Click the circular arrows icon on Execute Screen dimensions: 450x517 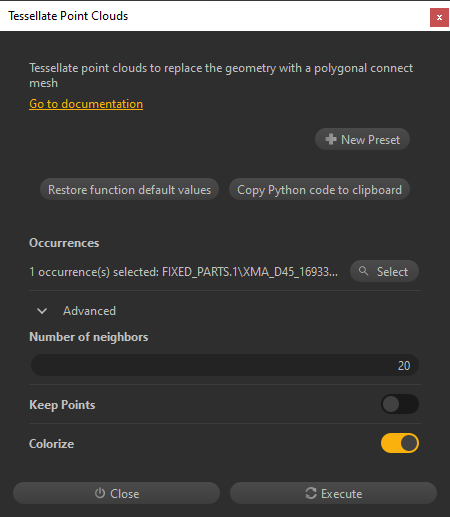click(311, 493)
